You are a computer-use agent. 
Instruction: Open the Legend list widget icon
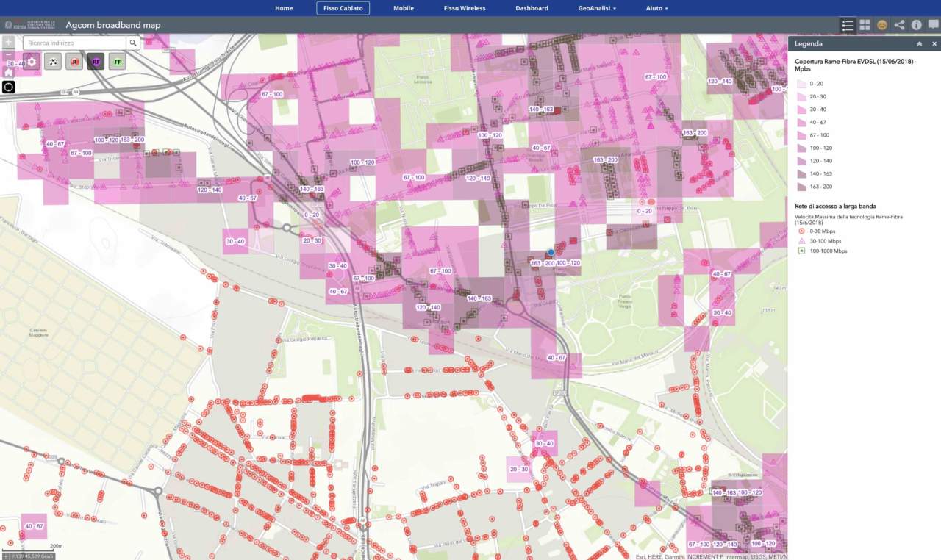coord(848,25)
